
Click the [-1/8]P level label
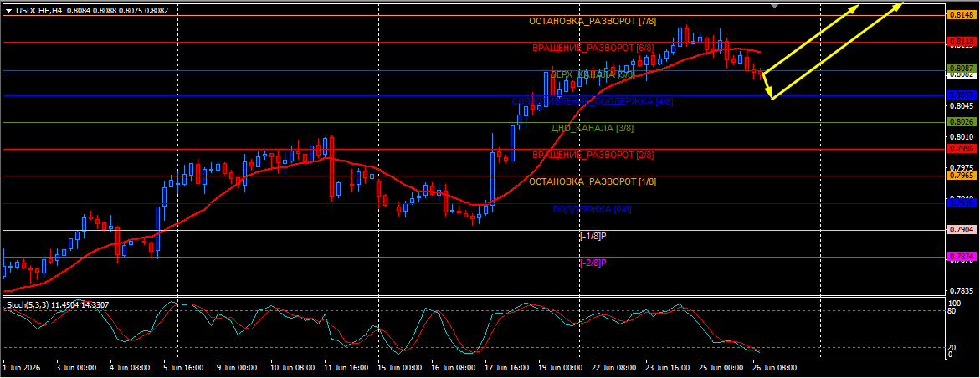(x=593, y=236)
